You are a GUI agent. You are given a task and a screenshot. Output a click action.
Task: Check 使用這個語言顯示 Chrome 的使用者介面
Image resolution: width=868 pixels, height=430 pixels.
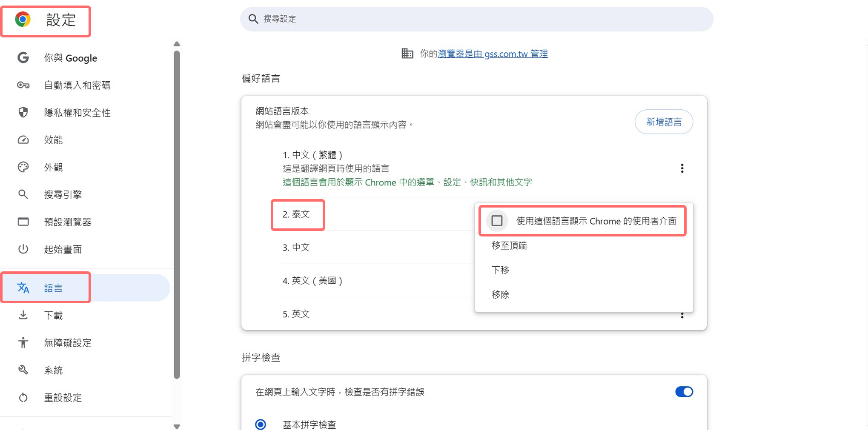click(x=496, y=221)
